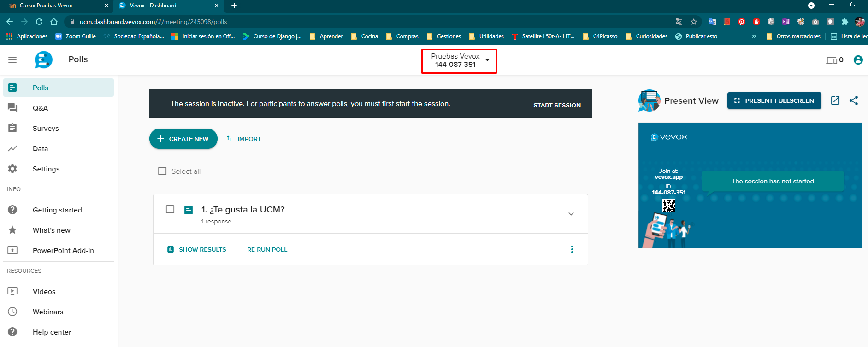Open the hamburger navigation menu
Screen dimensions: 868x347
12,60
